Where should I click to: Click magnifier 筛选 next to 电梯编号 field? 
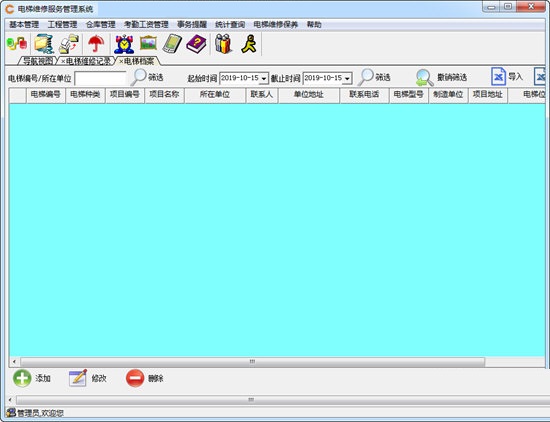coord(139,77)
